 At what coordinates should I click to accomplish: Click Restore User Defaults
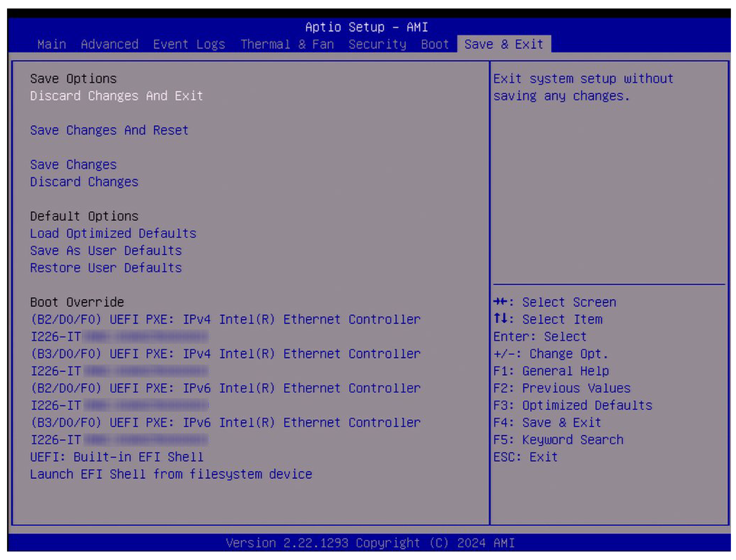point(106,268)
